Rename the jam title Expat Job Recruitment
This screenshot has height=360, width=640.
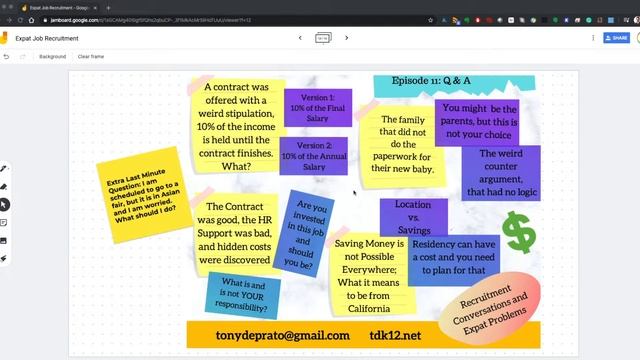click(x=47, y=38)
